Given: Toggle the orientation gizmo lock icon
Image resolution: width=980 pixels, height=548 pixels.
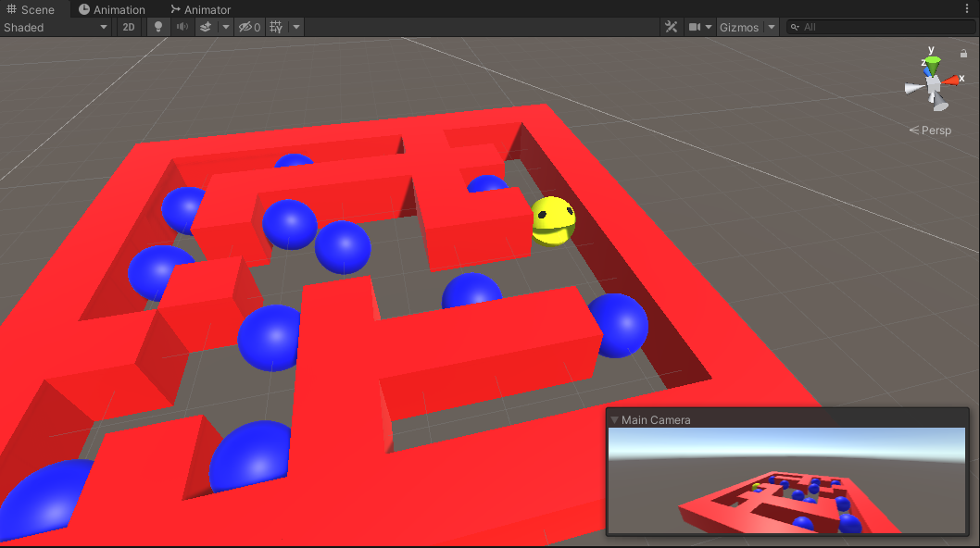Looking at the screenshot, I should click(x=963, y=54).
